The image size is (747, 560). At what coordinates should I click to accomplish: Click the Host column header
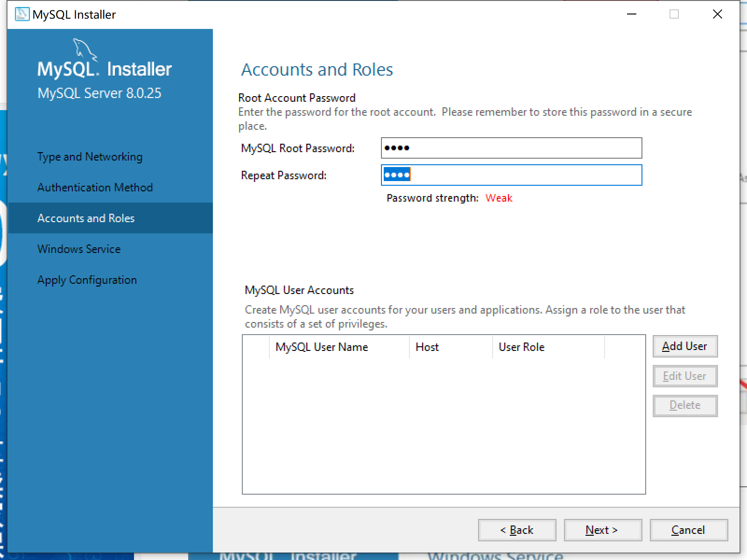pos(451,347)
